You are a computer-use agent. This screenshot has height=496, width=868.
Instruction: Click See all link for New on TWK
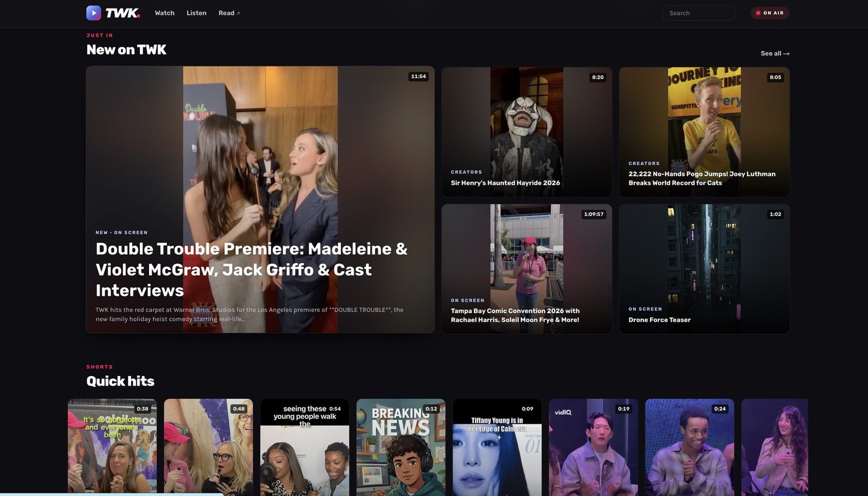(775, 53)
